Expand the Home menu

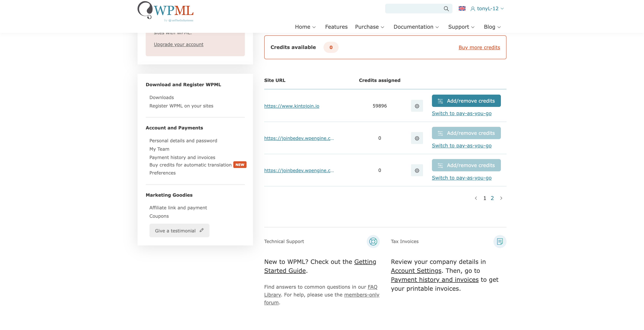(x=305, y=27)
